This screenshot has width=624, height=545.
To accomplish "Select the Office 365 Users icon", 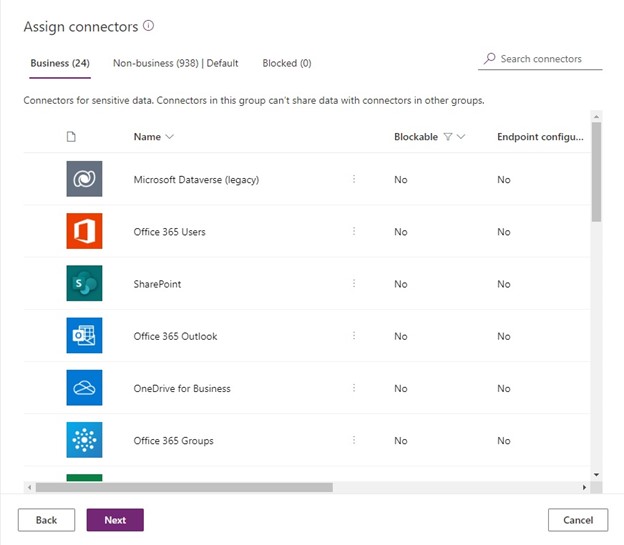I will click(84, 232).
